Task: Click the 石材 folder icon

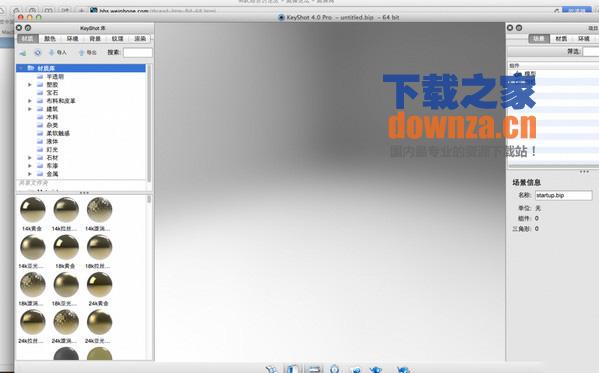Action: 40,157
